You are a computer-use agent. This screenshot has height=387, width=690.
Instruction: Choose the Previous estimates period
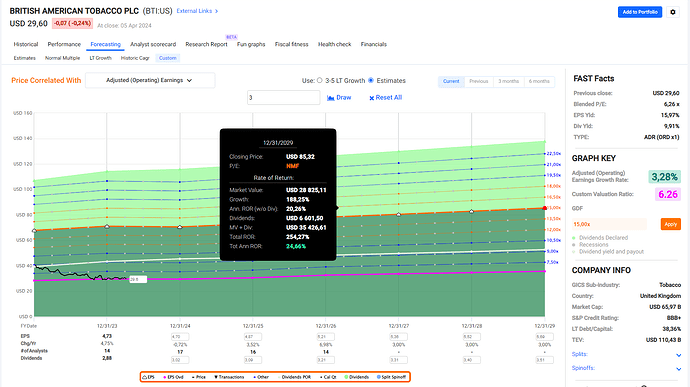coord(479,81)
